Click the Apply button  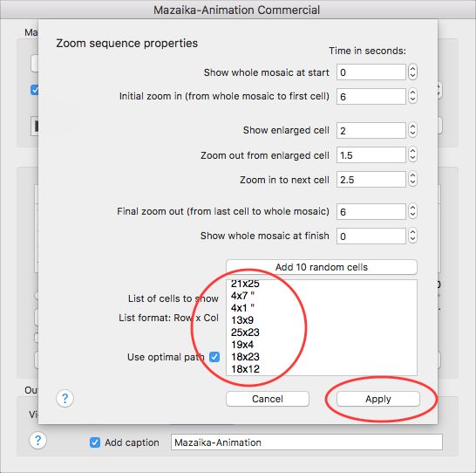point(378,399)
